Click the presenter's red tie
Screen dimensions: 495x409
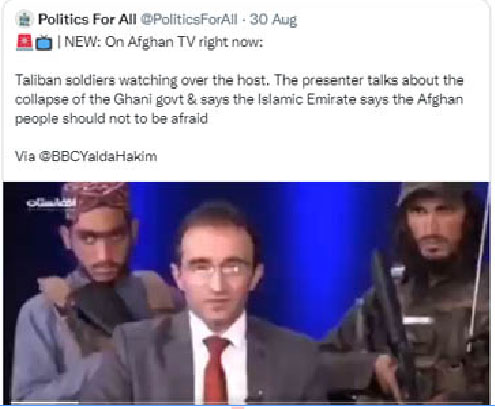tap(215, 368)
